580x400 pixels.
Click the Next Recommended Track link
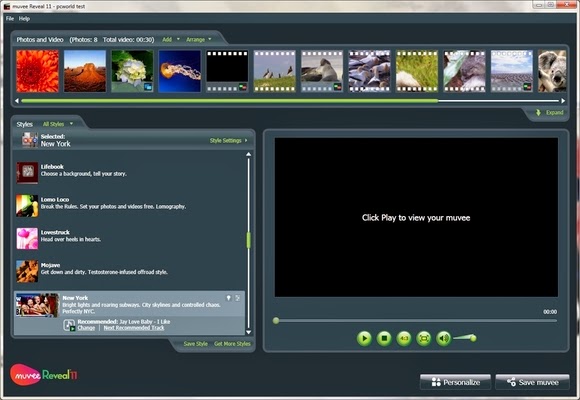134,328
